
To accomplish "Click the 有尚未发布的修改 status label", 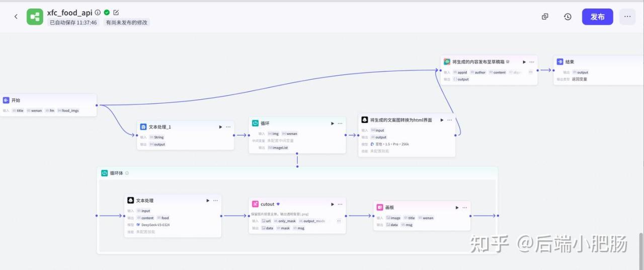I will 126,23.
